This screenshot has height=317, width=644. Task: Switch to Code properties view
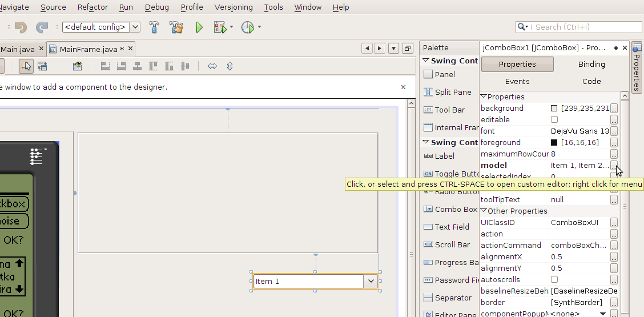(x=591, y=82)
